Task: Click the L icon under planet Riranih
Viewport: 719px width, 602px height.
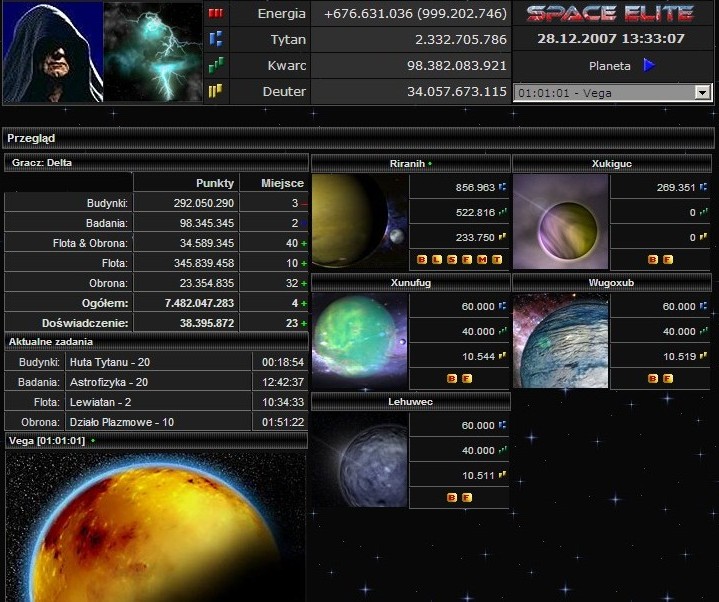Action: coord(437,259)
